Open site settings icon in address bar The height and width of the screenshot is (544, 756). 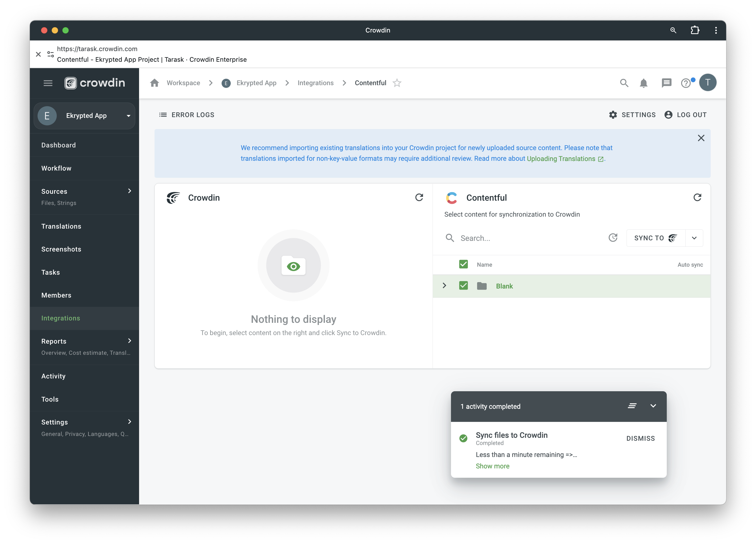pyautogui.click(x=50, y=54)
